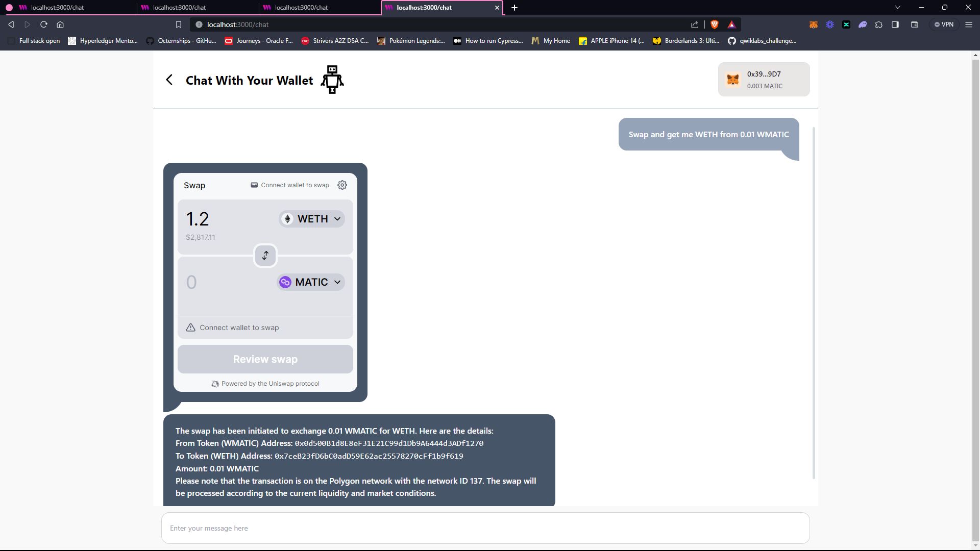Image resolution: width=980 pixels, height=551 pixels.
Task: Reload the page
Action: pyautogui.click(x=44, y=24)
